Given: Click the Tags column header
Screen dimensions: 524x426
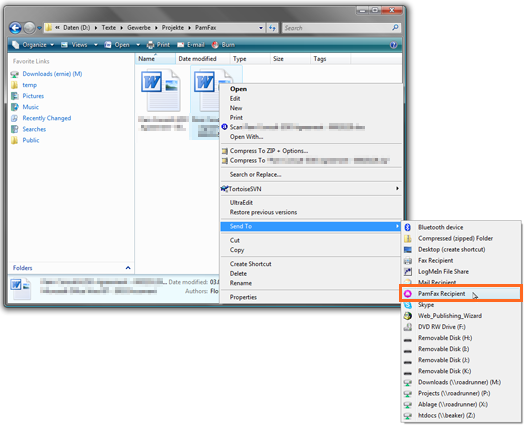Looking at the screenshot, I should pyautogui.click(x=331, y=59).
